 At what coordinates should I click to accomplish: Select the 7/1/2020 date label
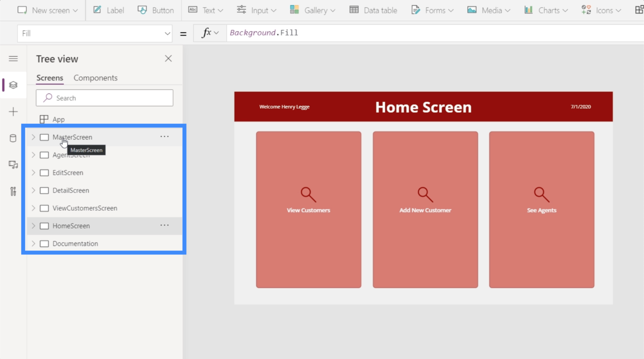coord(581,107)
